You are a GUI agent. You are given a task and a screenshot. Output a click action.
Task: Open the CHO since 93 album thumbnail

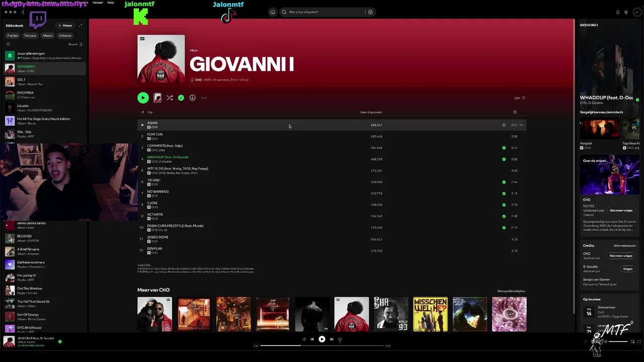(x=391, y=314)
